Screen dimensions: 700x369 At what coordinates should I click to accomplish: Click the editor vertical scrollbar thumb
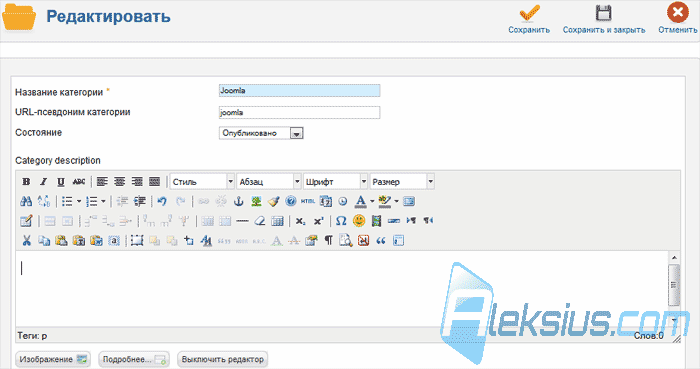tap(674, 285)
